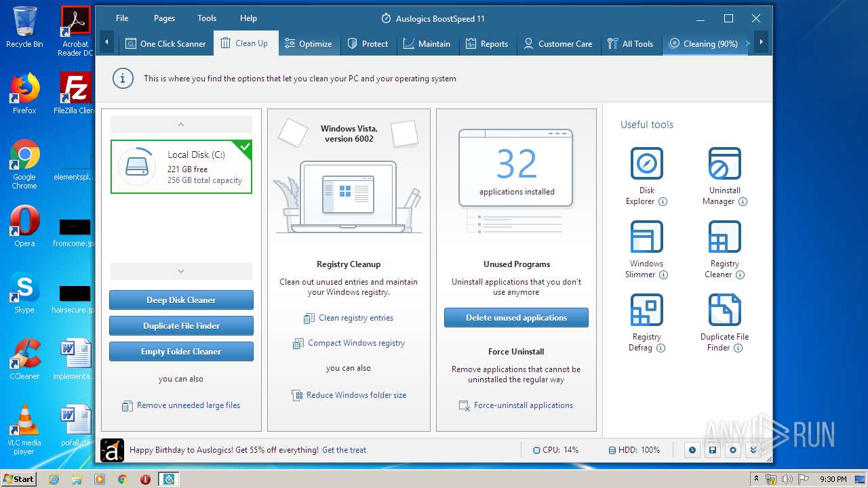The width and height of the screenshot is (868, 488).
Task: Open the Help menu
Action: point(248,18)
